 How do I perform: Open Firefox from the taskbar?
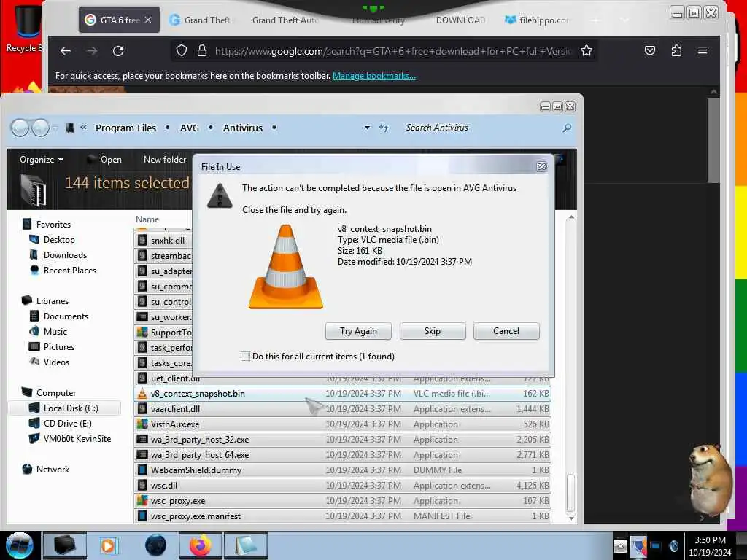click(x=200, y=545)
